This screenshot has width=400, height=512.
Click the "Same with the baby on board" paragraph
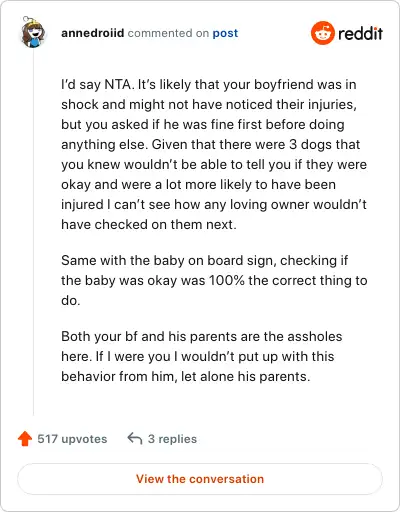214,280
